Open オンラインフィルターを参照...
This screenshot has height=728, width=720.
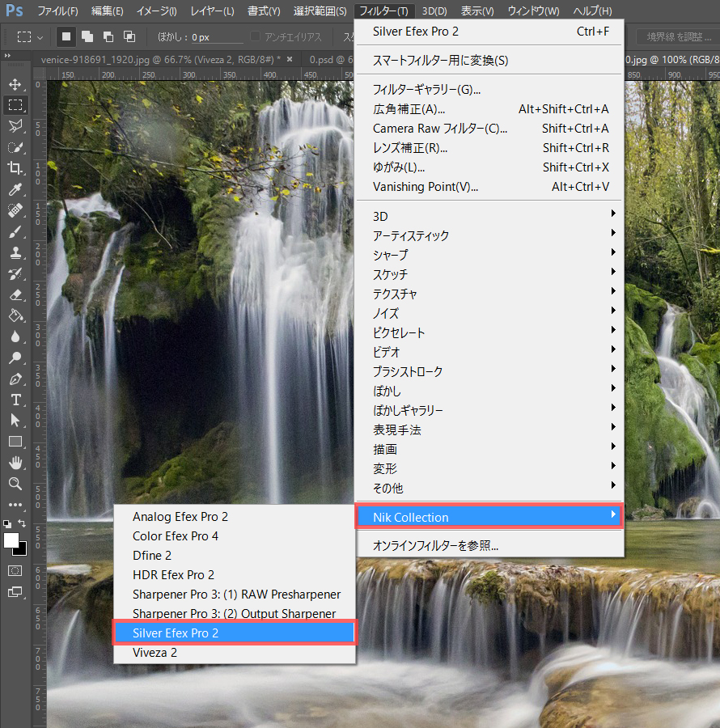(489, 545)
